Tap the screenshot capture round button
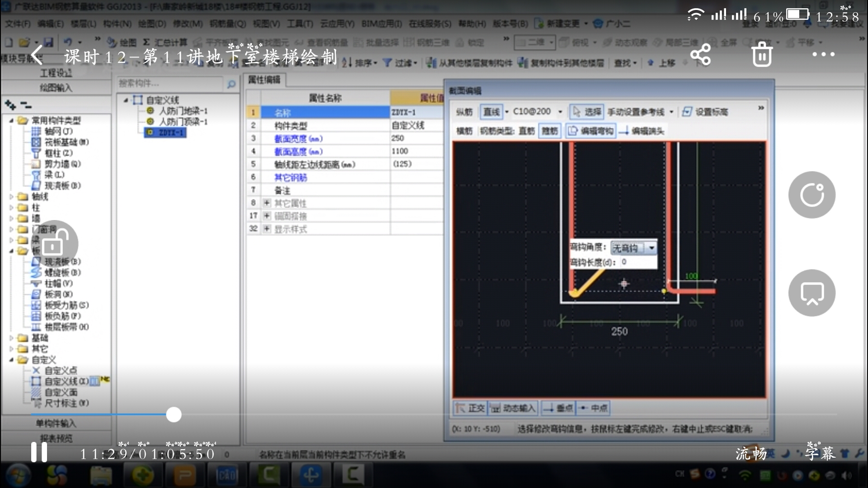The height and width of the screenshot is (488, 868). pyautogui.click(x=812, y=293)
